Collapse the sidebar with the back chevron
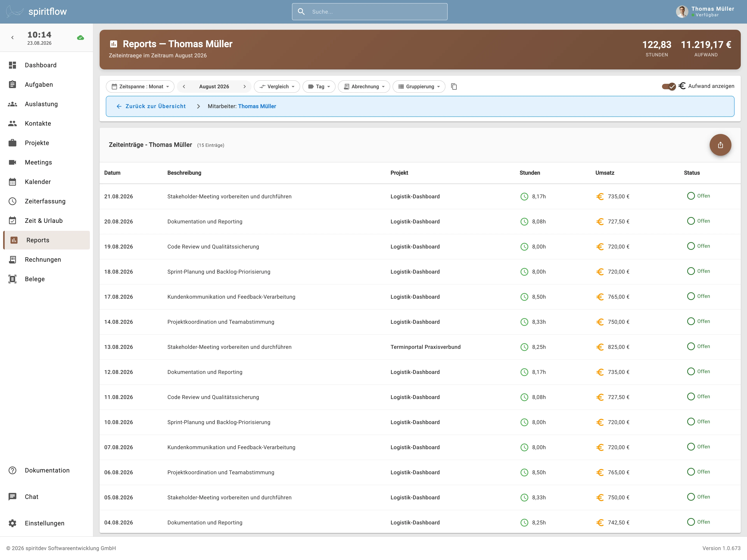 (x=12, y=38)
